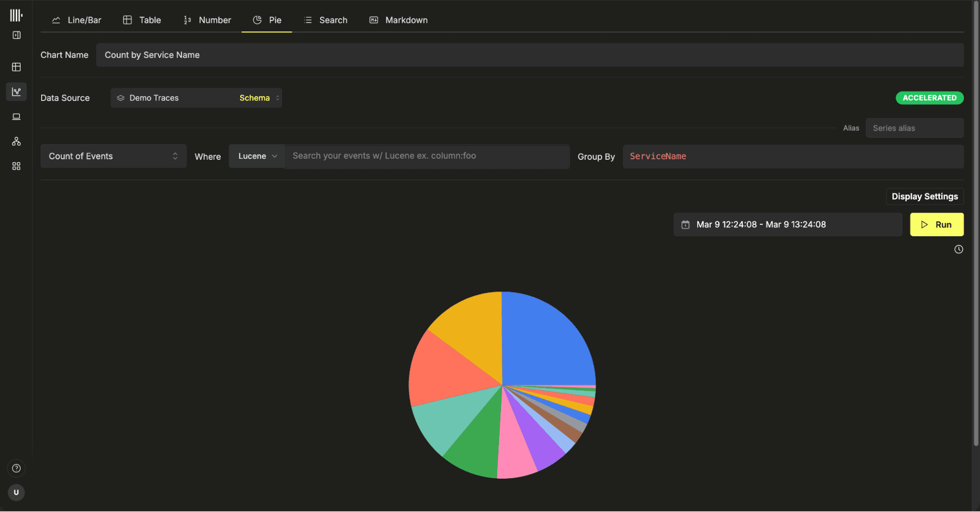Toggle the sidebar collapse icon
Image resolution: width=980 pixels, height=512 pixels.
pos(16,35)
